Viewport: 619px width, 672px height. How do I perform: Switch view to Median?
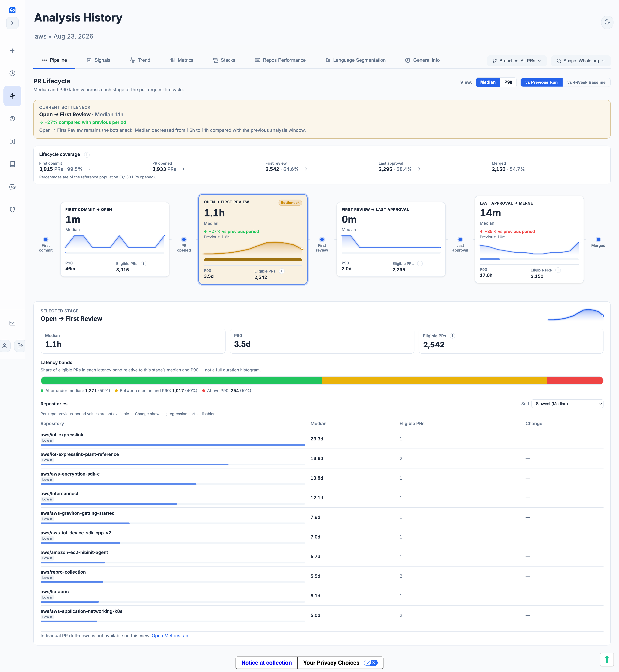click(x=488, y=82)
